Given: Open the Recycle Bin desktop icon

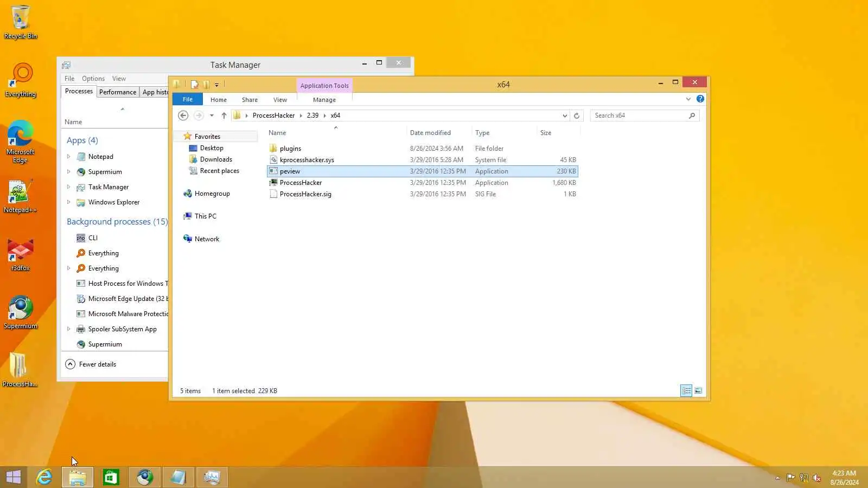Looking at the screenshot, I should click(21, 22).
